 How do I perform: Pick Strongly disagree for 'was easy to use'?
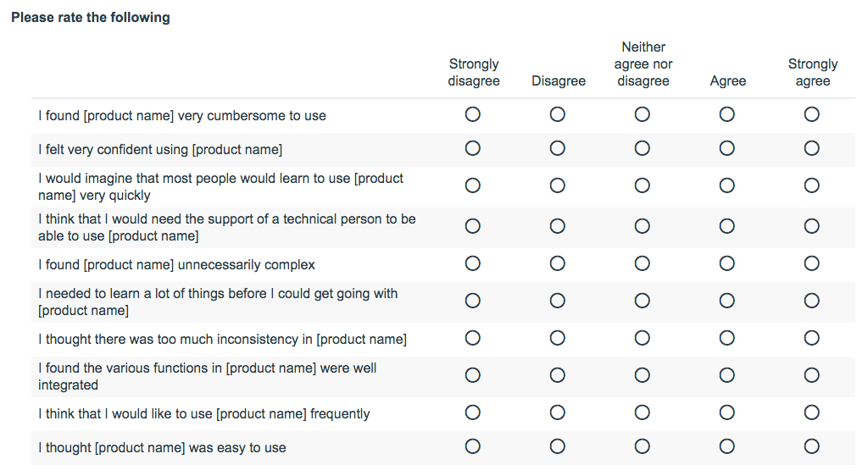(473, 446)
